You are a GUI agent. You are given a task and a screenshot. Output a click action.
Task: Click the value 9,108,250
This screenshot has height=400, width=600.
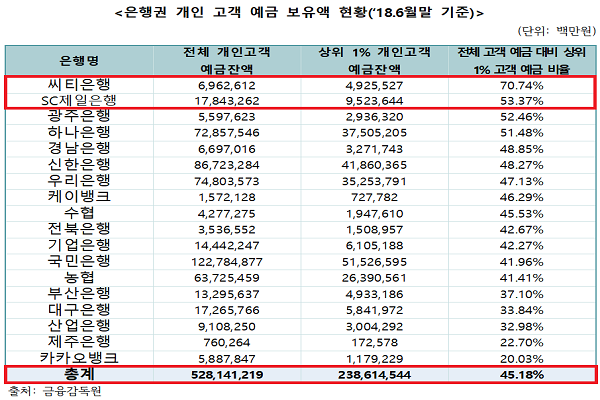[227, 327]
